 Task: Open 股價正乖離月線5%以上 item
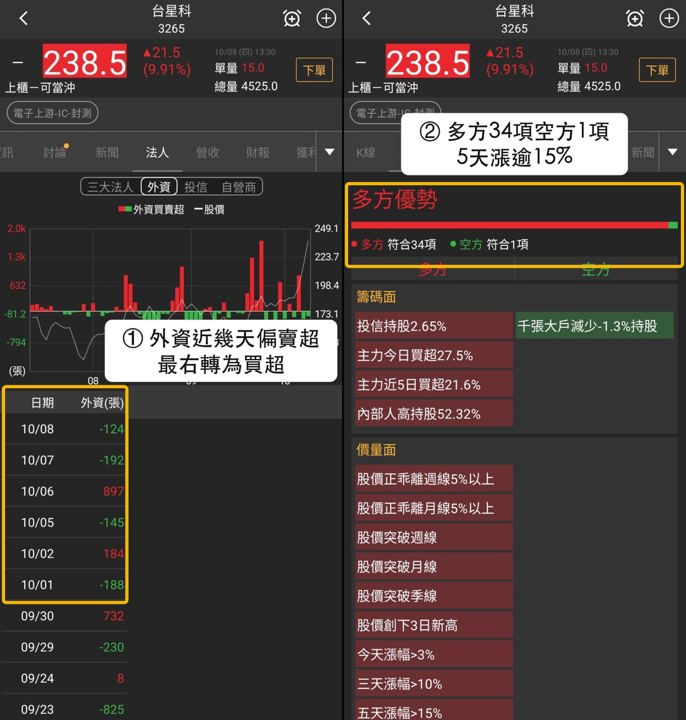[x=433, y=508]
